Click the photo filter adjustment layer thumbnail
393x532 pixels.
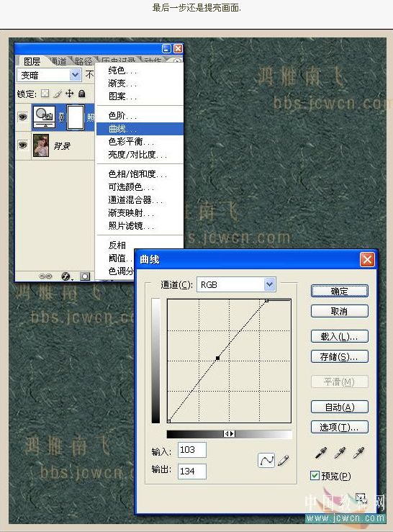point(44,117)
